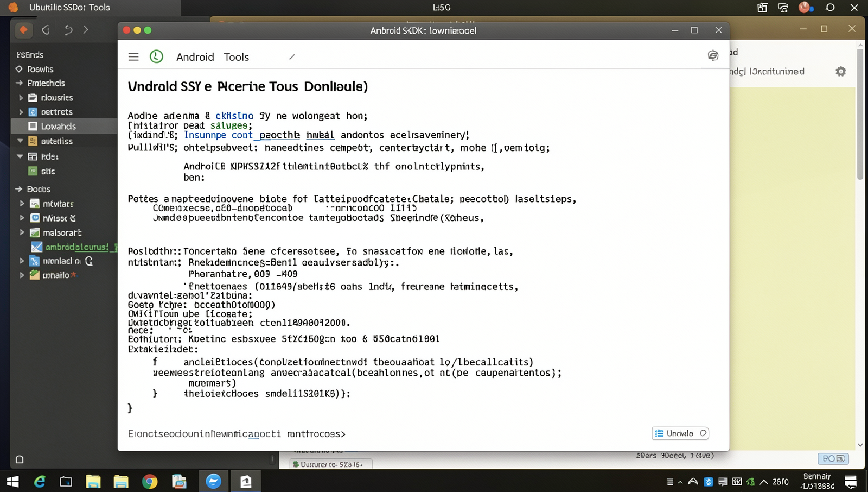Click the 25f0 text in system tray

(781, 482)
